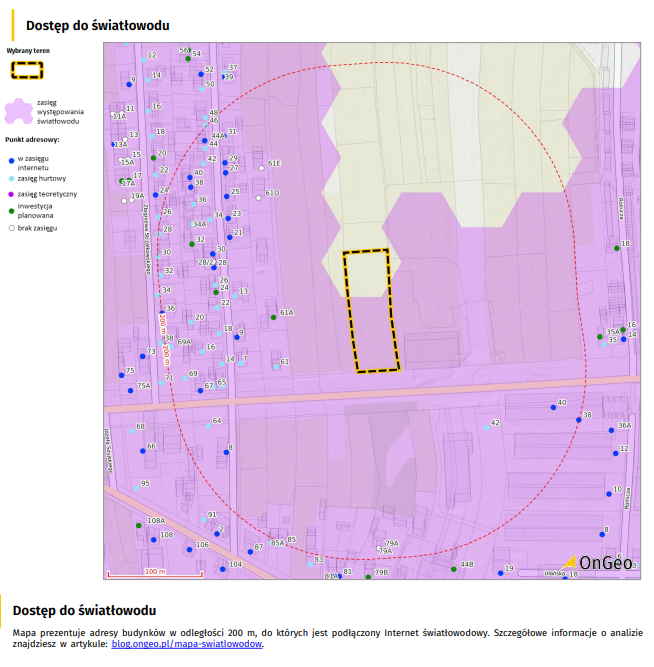This screenshot has width=654, height=667.
Task: Click the blue address marker labeled 36A
Action: click(x=611, y=430)
